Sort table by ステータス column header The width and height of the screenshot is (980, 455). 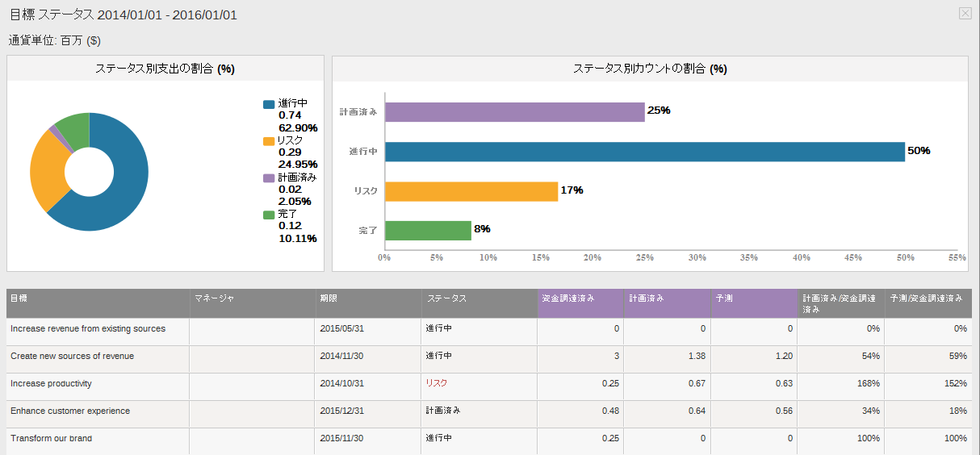pos(446,298)
